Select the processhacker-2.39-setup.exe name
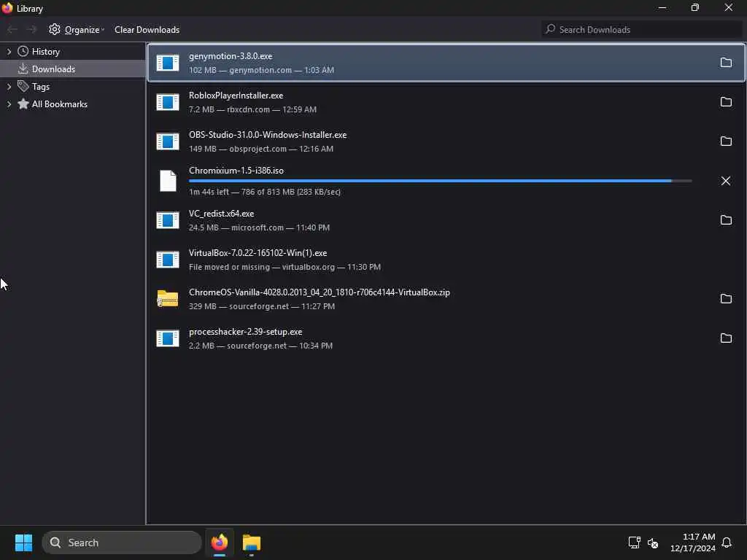 click(x=245, y=332)
